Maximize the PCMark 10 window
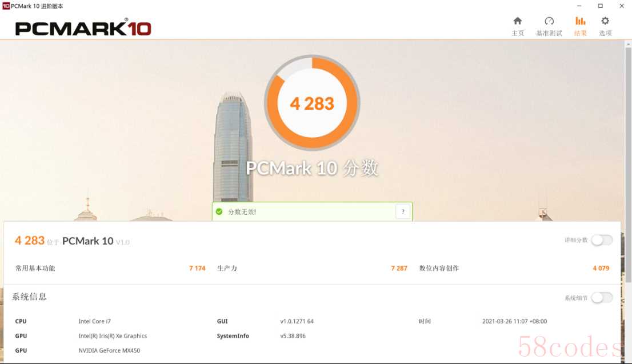This screenshot has width=632, height=364. 600,6
